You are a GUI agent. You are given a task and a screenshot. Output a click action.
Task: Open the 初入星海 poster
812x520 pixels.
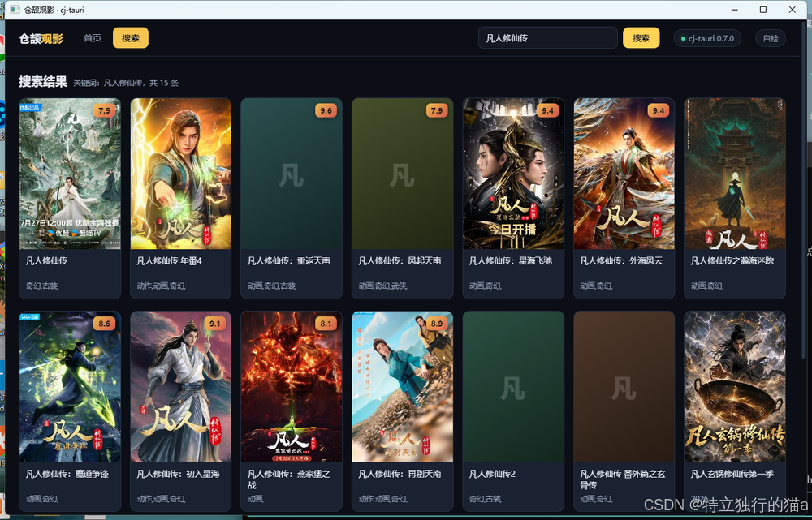[181, 387]
